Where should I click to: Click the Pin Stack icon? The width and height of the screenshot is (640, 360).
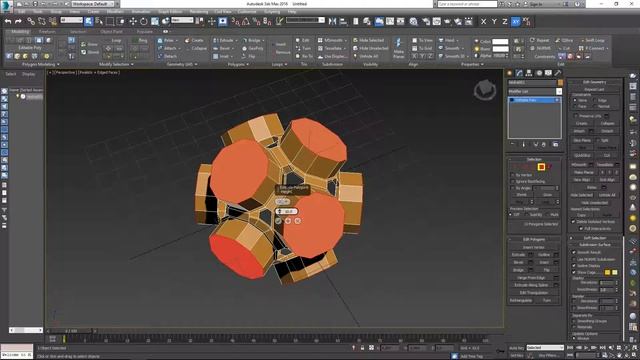(x=513, y=144)
